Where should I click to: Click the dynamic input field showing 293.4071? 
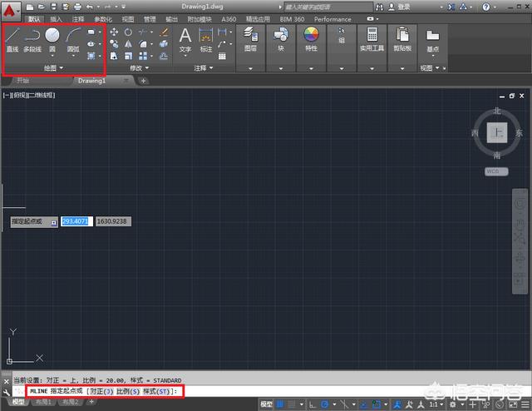point(75,222)
